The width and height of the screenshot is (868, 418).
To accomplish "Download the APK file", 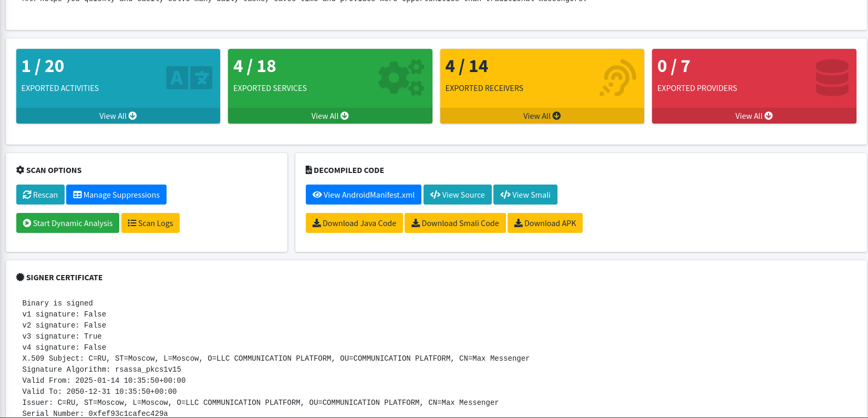I will pos(545,223).
